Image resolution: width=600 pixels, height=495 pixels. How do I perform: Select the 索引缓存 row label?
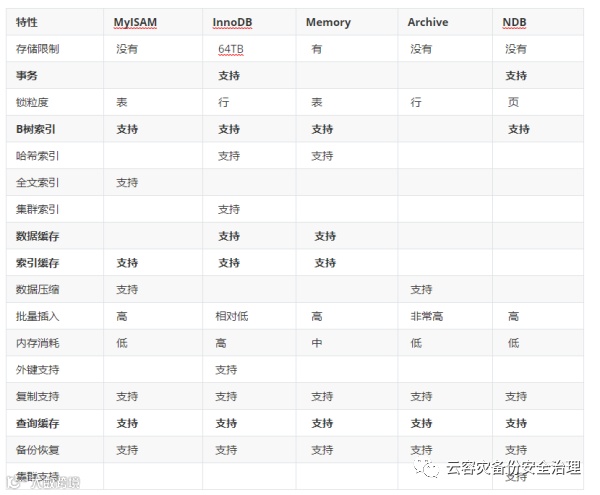[x=38, y=263]
